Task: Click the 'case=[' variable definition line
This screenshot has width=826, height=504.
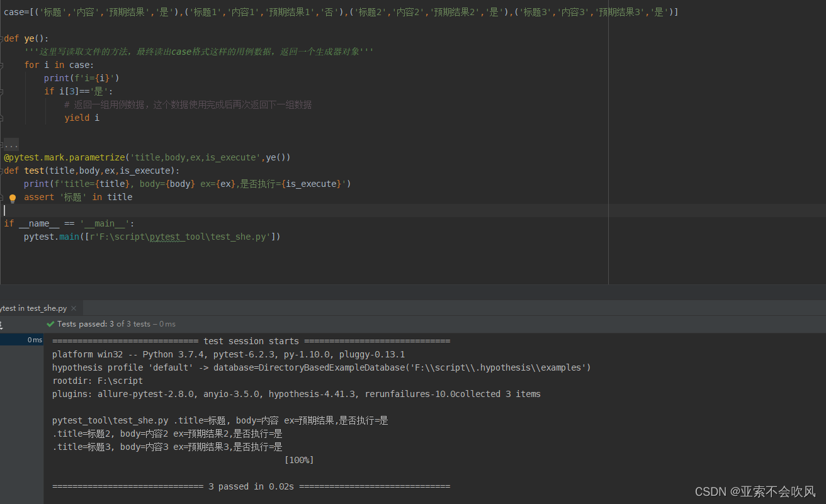Action: point(341,12)
